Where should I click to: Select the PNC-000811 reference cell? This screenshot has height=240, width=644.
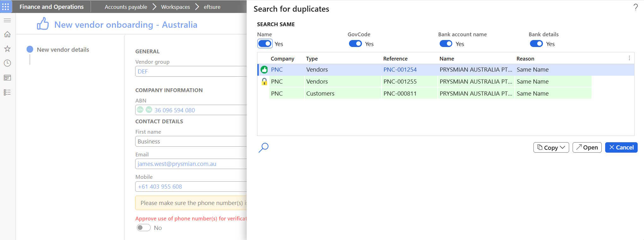409,94
